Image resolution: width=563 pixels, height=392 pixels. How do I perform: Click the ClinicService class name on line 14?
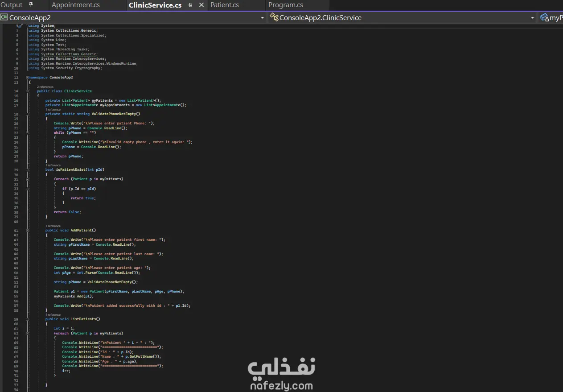pos(78,91)
